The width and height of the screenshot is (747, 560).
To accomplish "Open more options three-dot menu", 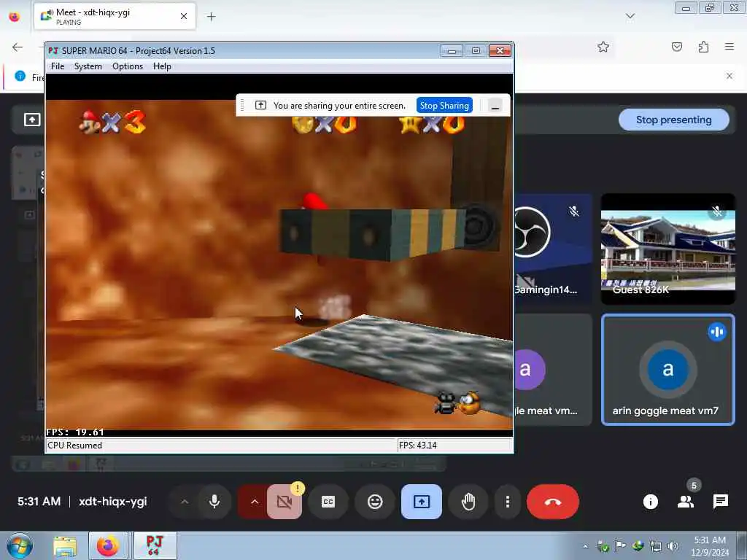I will pos(508,502).
